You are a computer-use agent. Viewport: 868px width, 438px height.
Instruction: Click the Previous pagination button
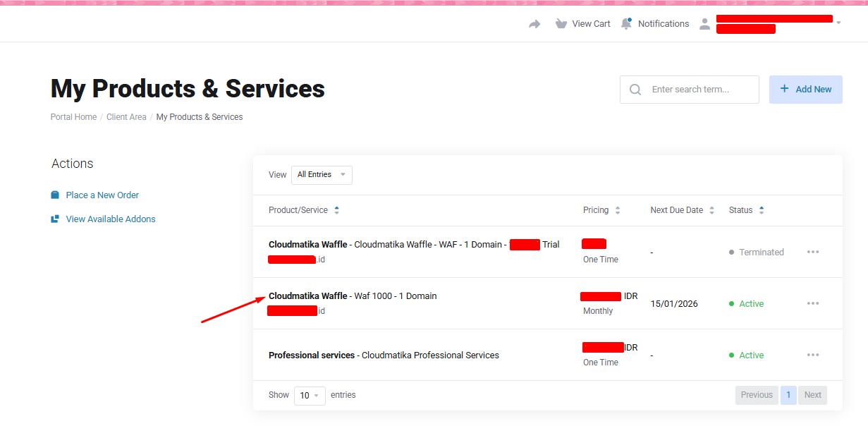[757, 395]
